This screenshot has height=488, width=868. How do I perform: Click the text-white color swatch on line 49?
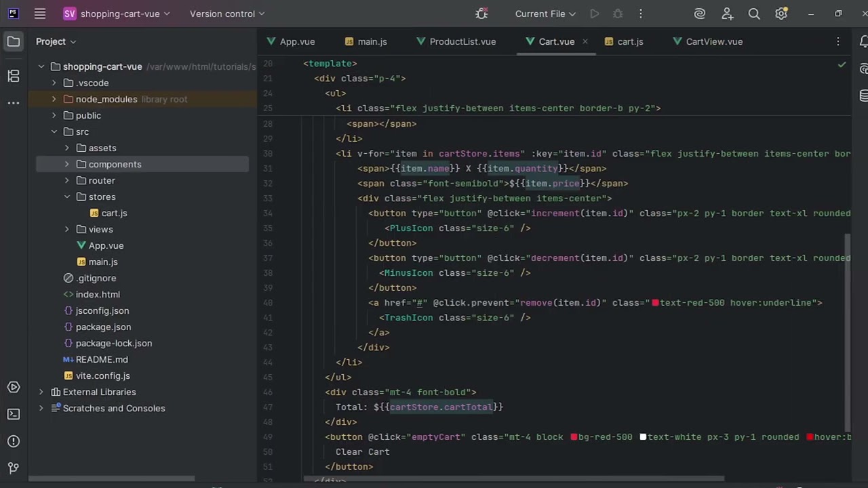click(644, 437)
